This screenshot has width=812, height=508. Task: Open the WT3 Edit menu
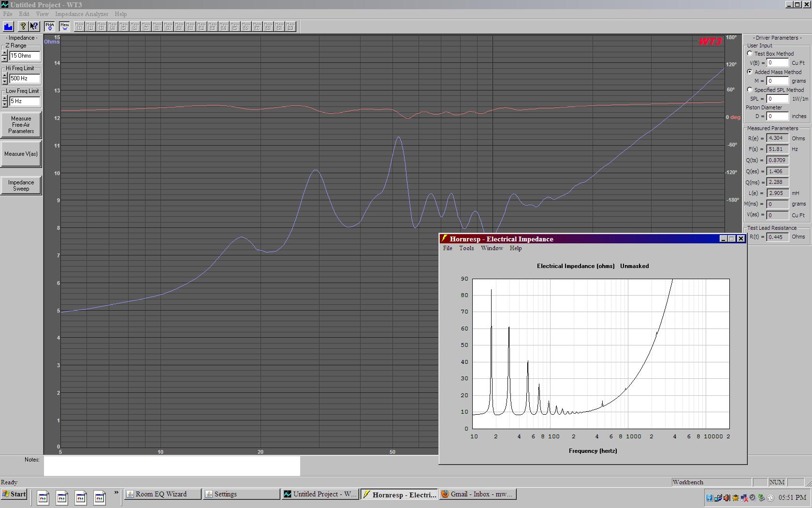click(x=24, y=14)
